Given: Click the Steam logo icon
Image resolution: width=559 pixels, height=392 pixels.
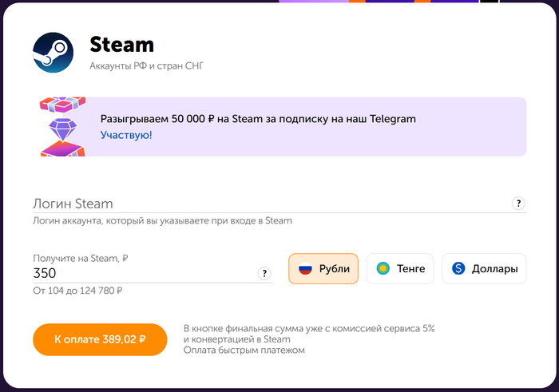Looking at the screenshot, I should click(x=54, y=53).
